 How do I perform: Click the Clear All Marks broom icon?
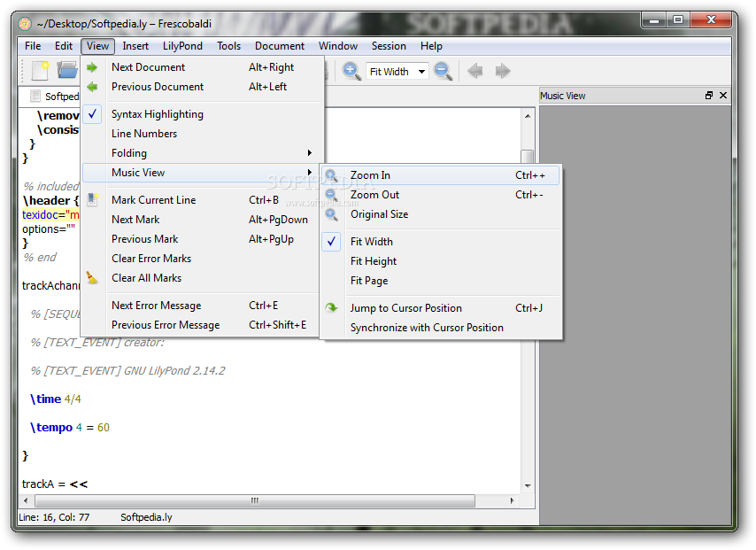[x=92, y=278]
